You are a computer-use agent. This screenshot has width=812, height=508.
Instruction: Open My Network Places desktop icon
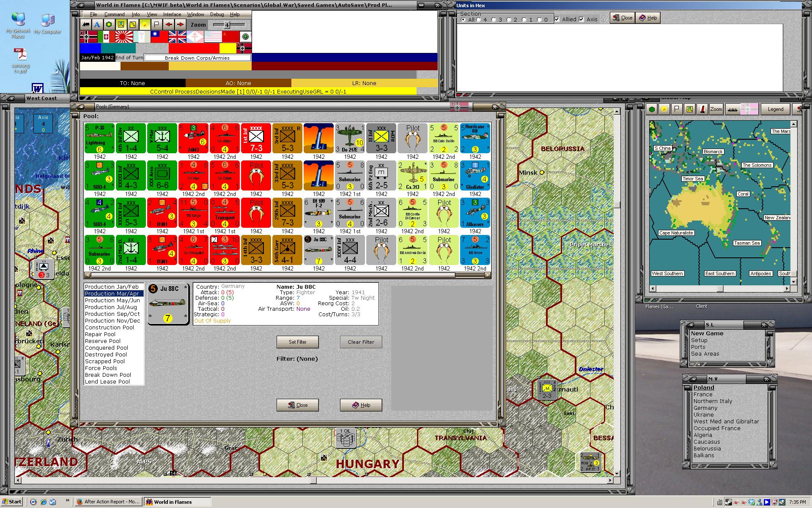click(x=18, y=25)
